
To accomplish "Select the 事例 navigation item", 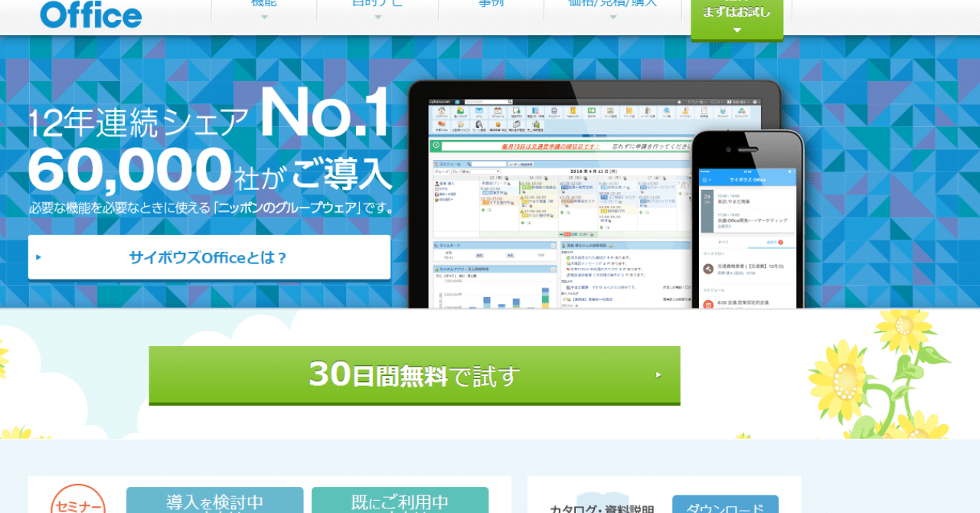I will (x=491, y=6).
